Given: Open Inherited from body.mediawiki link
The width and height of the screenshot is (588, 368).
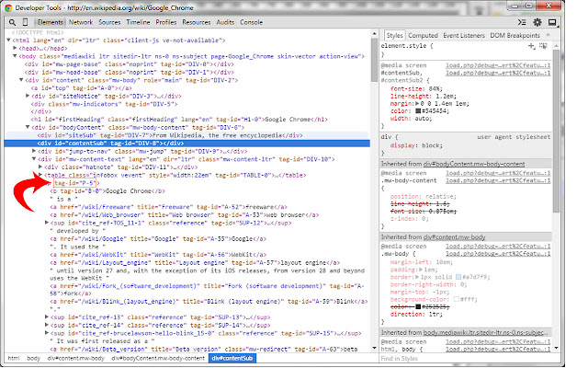Looking at the screenshot, I should tap(486, 332).
